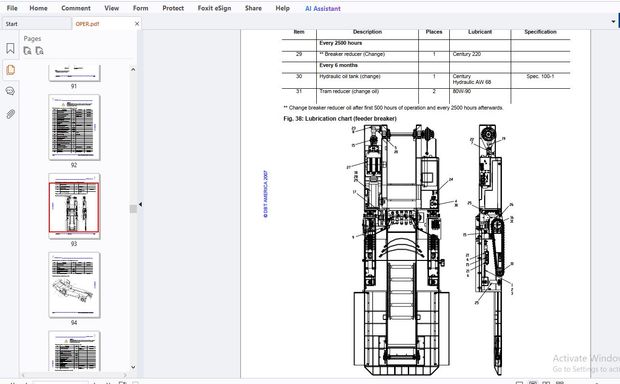Click the 'Description' column header
The width and height of the screenshot is (620, 384).
367,32
